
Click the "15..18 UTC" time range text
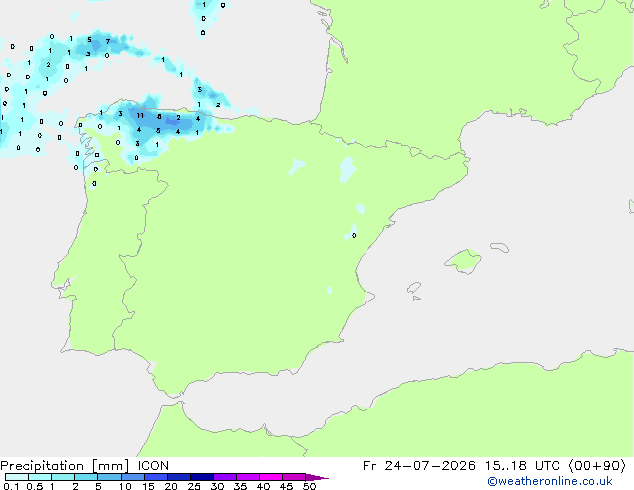tap(523, 466)
